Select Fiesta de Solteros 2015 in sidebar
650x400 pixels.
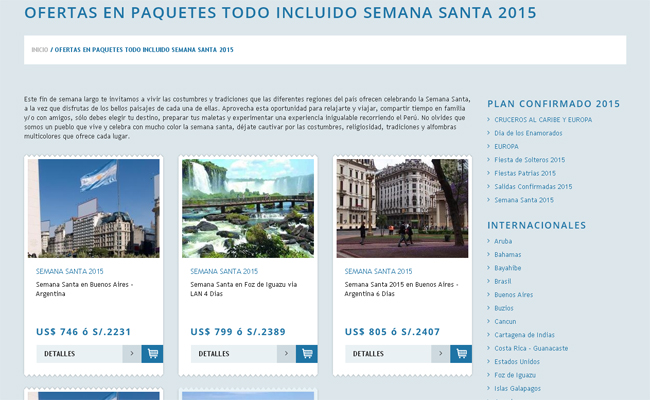[529, 159]
